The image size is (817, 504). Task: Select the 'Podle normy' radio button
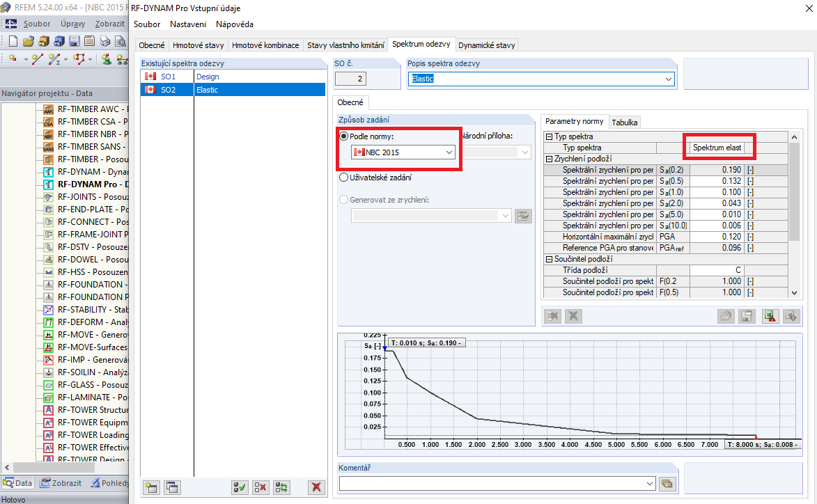[x=344, y=136]
